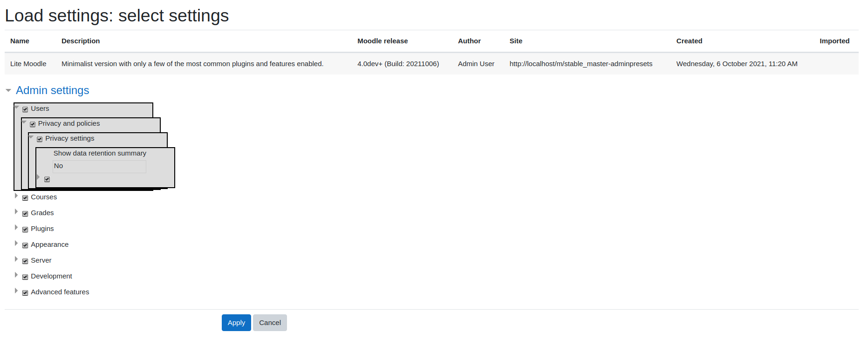
Task: Click the 4.0dev+ release value
Action: pos(398,64)
